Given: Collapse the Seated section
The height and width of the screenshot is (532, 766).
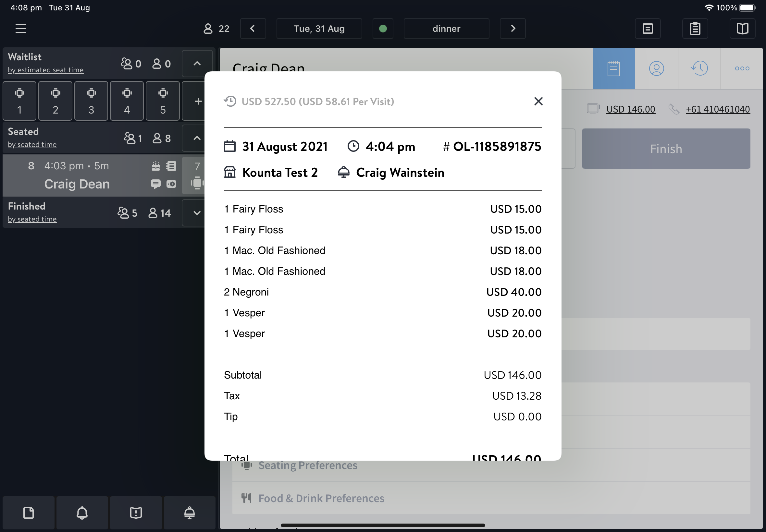Looking at the screenshot, I should [x=197, y=138].
